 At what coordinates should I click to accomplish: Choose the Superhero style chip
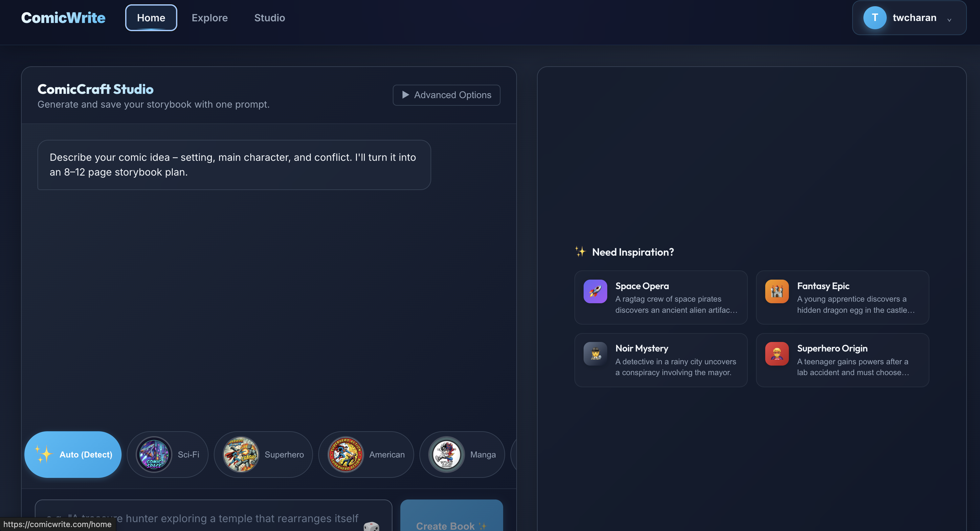263,454
